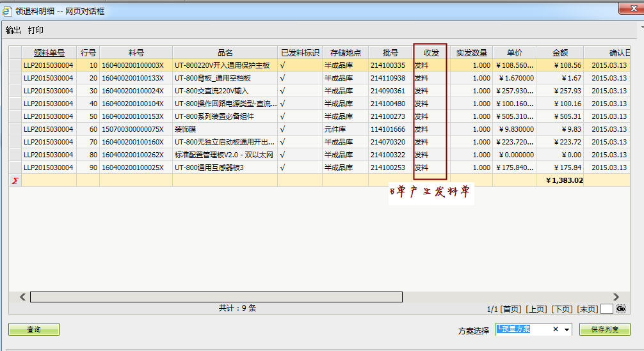This screenshot has height=351, width=644.
Task: Click unit price ¥9.830000 cell
Action: tap(516, 129)
